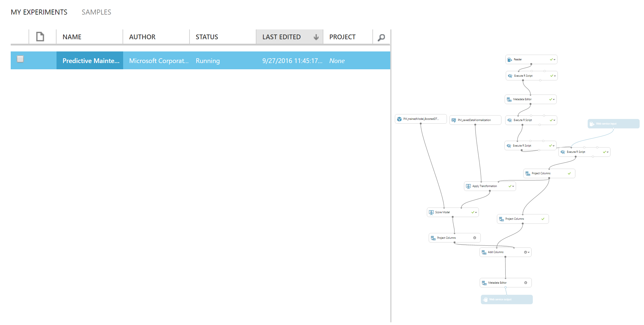
Task: Expand chevron on Execute R Script near Web service input
Action: 607,152
